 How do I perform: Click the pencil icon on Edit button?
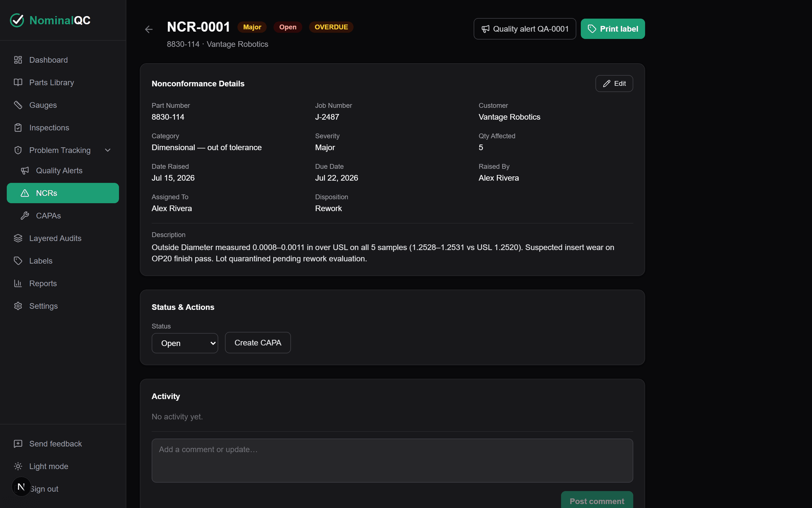point(607,84)
